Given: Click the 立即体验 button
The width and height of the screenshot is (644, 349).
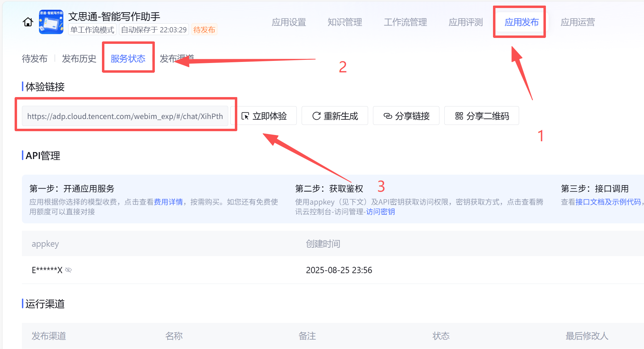Looking at the screenshot, I should pos(264,116).
